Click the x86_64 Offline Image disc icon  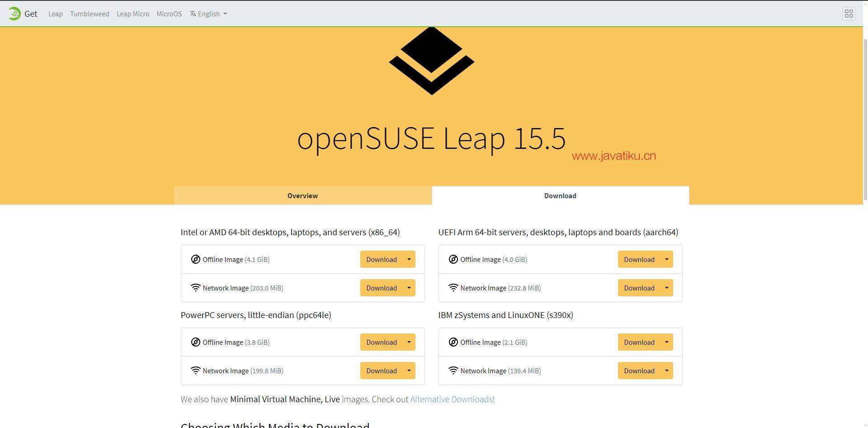pyautogui.click(x=195, y=259)
